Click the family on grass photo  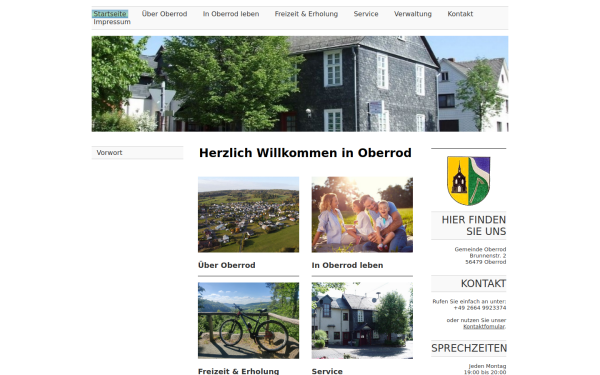(362, 214)
